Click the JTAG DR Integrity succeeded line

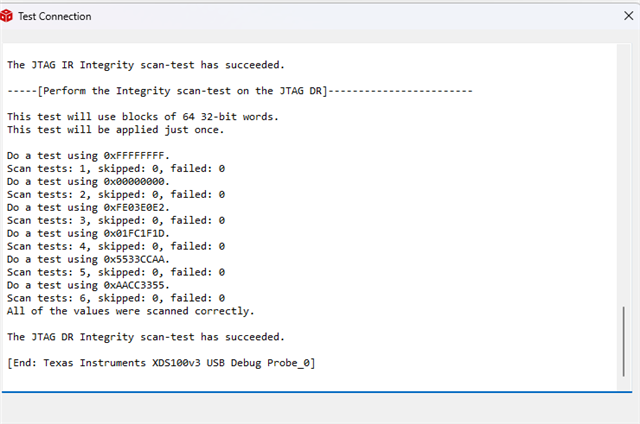(x=145, y=337)
